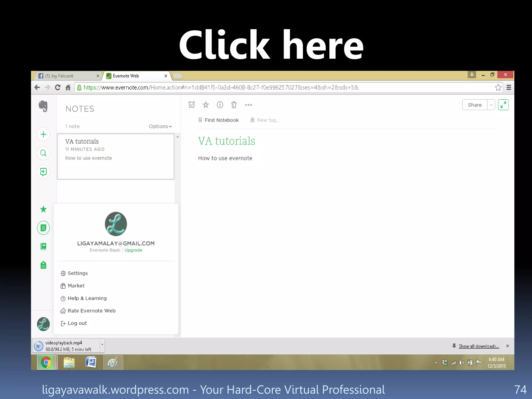Bookmark the page with the Chrome star
Screen dimensions: 532x399
click(x=498, y=88)
